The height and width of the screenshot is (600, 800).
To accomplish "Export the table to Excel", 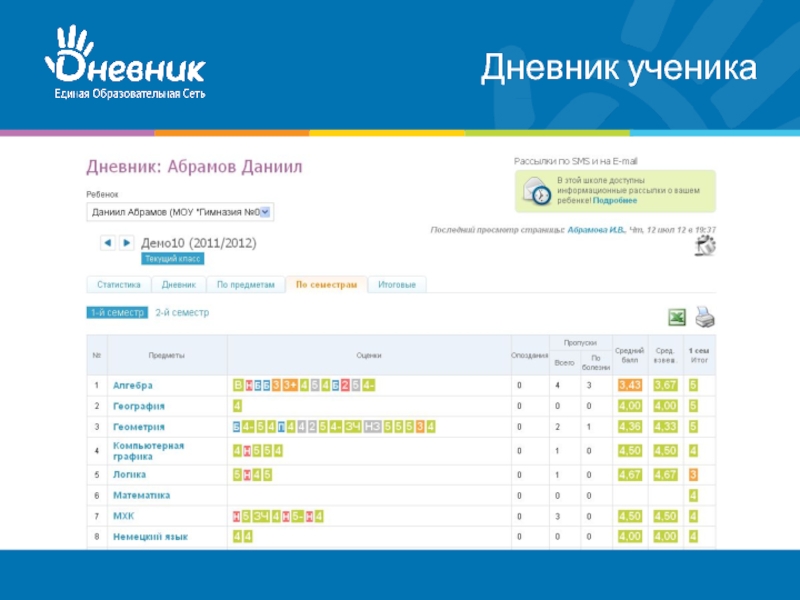I will [x=677, y=317].
